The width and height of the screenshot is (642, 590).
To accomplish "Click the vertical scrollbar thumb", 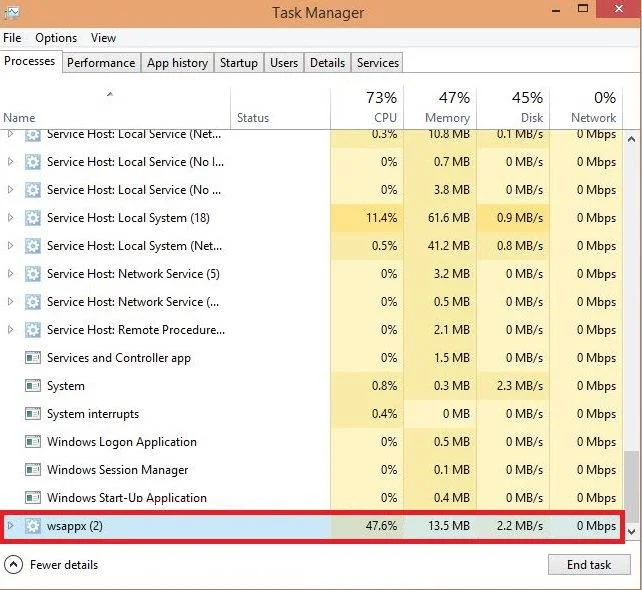I will [x=632, y=486].
